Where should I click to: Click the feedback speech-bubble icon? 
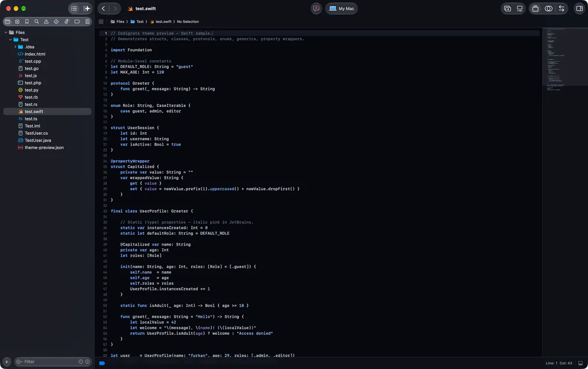click(x=316, y=8)
